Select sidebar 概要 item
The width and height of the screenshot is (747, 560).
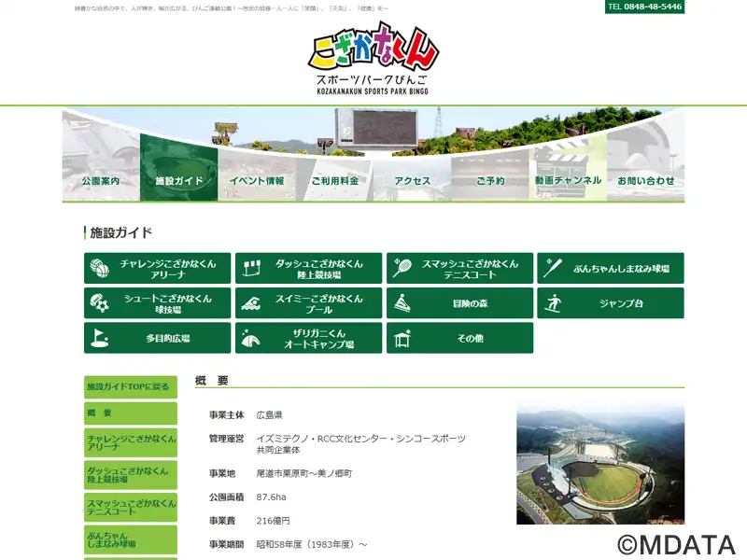tap(131, 413)
